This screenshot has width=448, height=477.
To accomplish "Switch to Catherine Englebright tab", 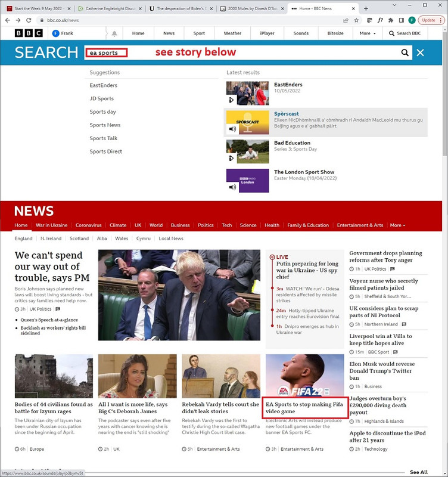I will 110,8.
